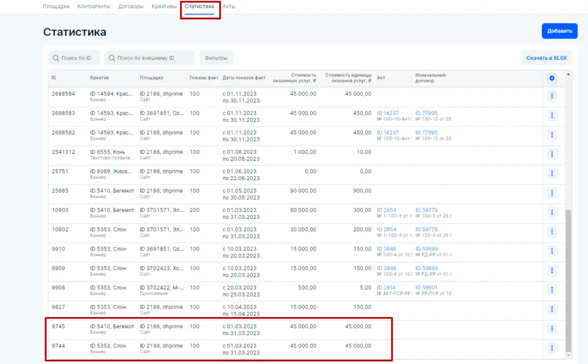Open three-dot menu for row 9745
The height and width of the screenshot is (364, 588).
click(x=552, y=329)
